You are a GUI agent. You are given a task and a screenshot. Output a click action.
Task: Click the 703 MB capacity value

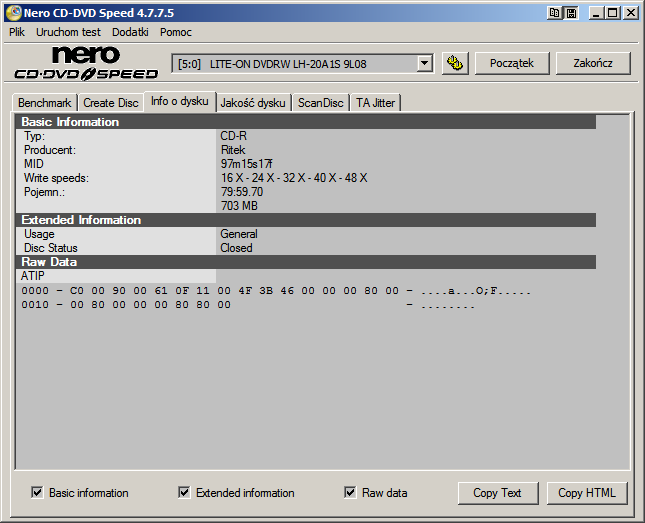click(x=239, y=206)
